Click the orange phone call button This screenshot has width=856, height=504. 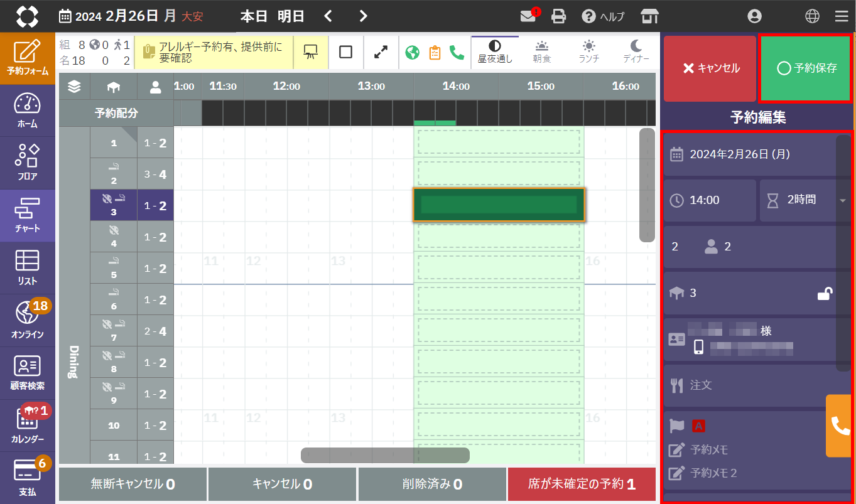click(840, 426)
